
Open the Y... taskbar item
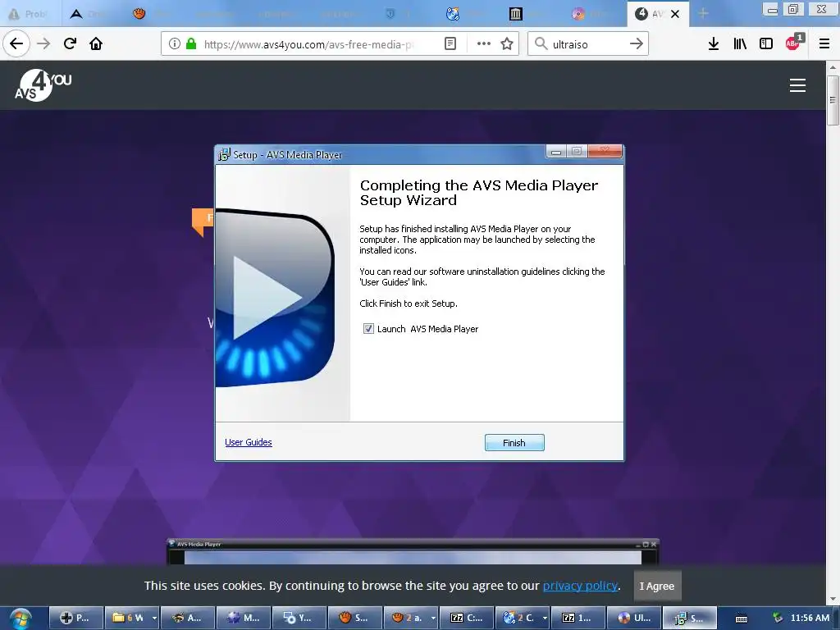point(299,618)
